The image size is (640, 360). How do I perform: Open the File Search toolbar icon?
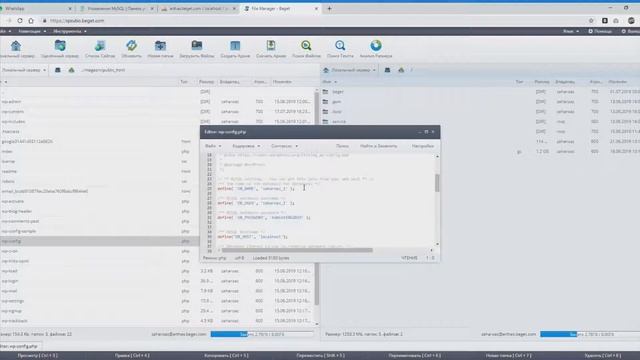pos(306,46)
